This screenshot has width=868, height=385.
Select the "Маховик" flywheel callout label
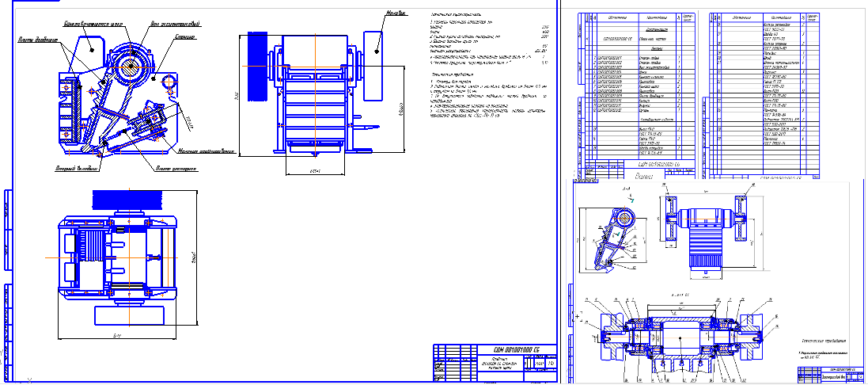point(394,12)
